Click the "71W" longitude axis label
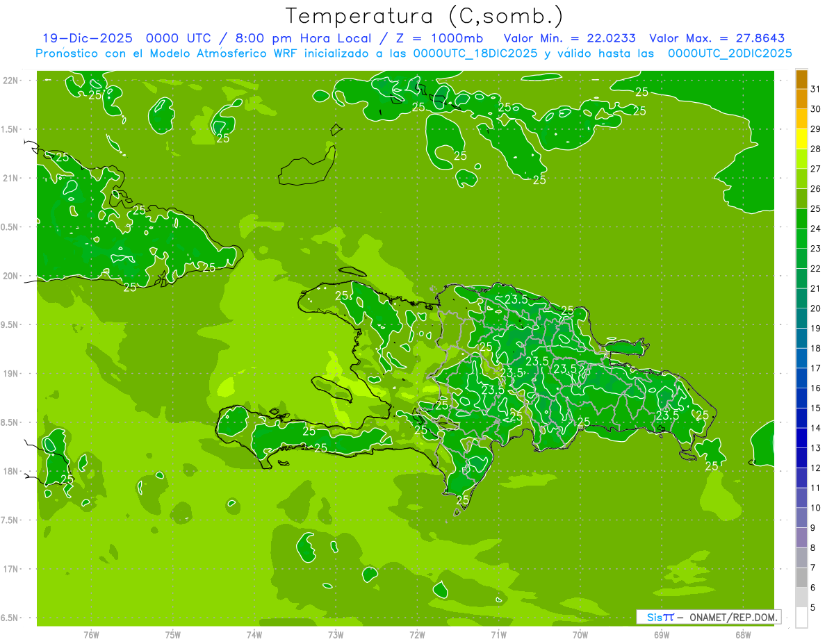834x644 pixels. (498, 634)
